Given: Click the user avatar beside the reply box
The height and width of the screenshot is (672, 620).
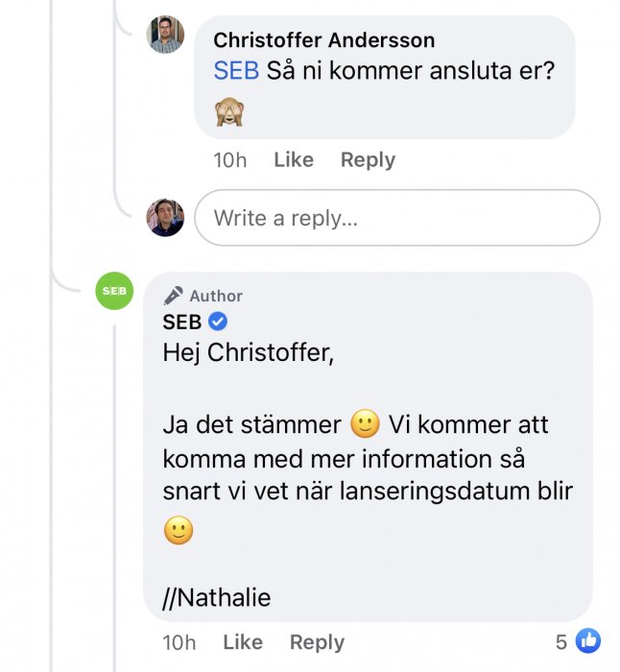Looking at the screenshot, I should click(x=165, y=218).
